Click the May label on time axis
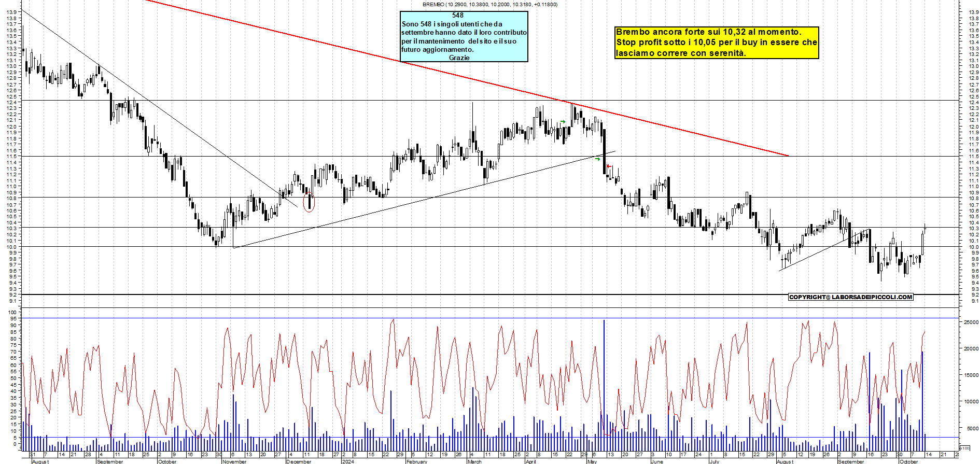980x464 pixels. click(x=592, y=461)
